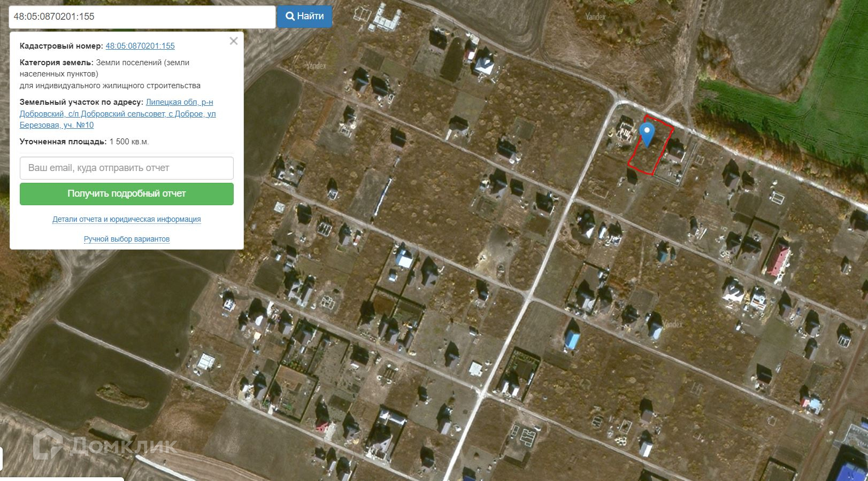Click the cadastral number search field
Image resolution: width=868 pixels, height=481 pixels.
pos(142,17)
